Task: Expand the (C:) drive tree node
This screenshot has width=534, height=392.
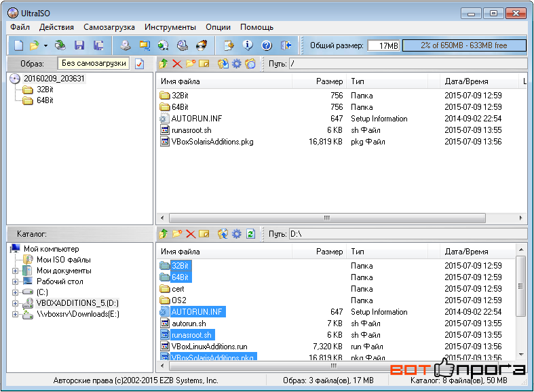Action: [x=15, y=292]
